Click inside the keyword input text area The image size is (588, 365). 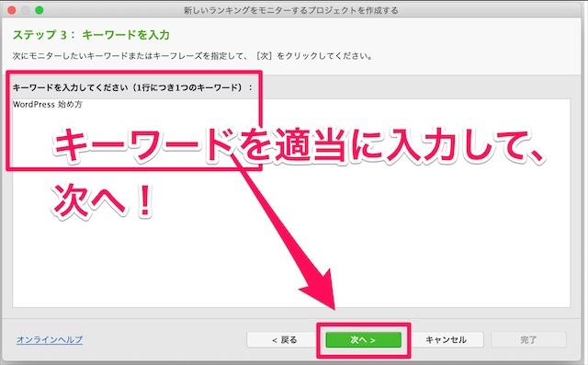(x=291, y=203)
